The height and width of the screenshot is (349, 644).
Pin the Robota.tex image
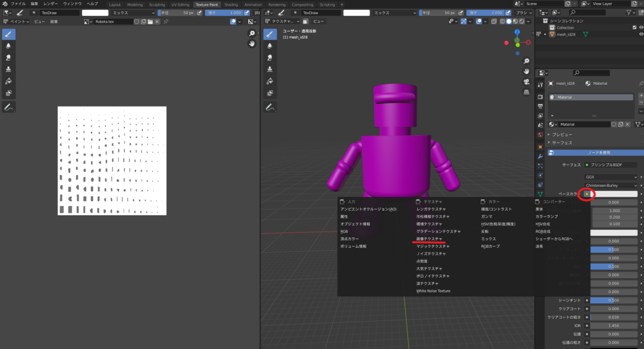(166, 22)
